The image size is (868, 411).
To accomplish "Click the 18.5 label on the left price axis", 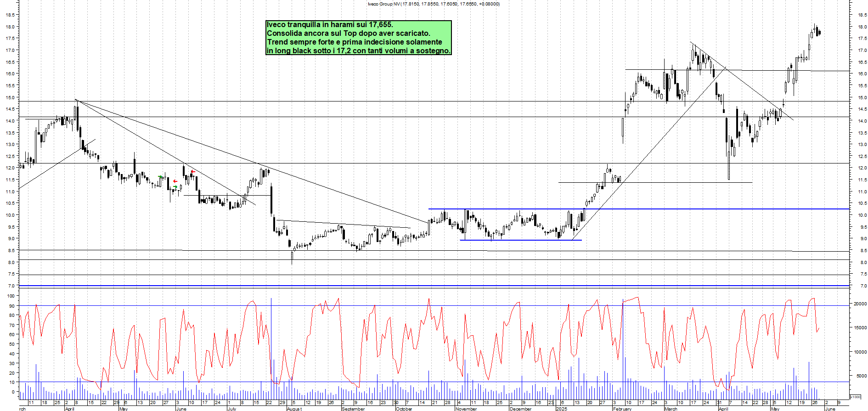I will [10, 15].
